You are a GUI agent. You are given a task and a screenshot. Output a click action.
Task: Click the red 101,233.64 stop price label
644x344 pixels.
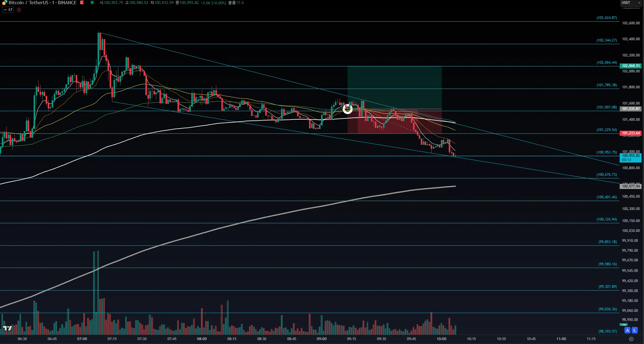630,133
